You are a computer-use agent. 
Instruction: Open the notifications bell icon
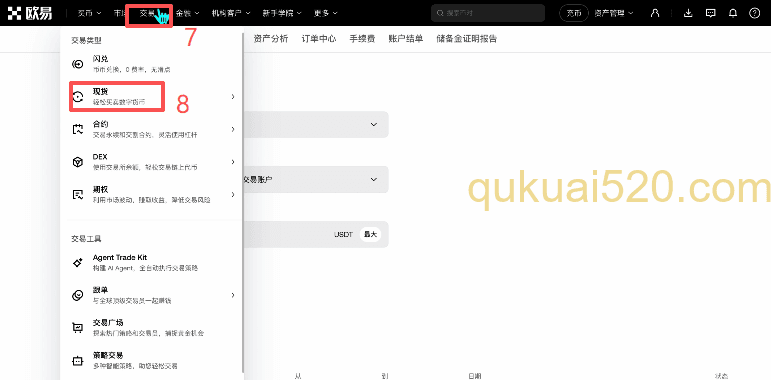click(x=733, y=13)
